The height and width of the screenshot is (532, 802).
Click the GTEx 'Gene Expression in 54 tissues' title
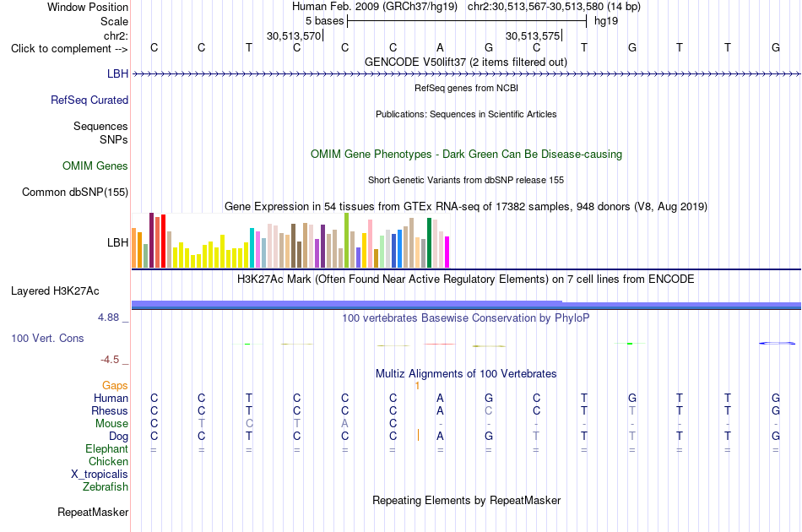[466, 207]
